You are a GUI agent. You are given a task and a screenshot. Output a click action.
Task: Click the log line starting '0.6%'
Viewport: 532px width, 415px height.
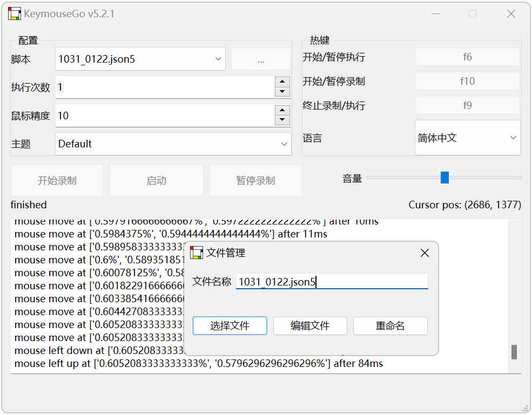tap(99, 260)
